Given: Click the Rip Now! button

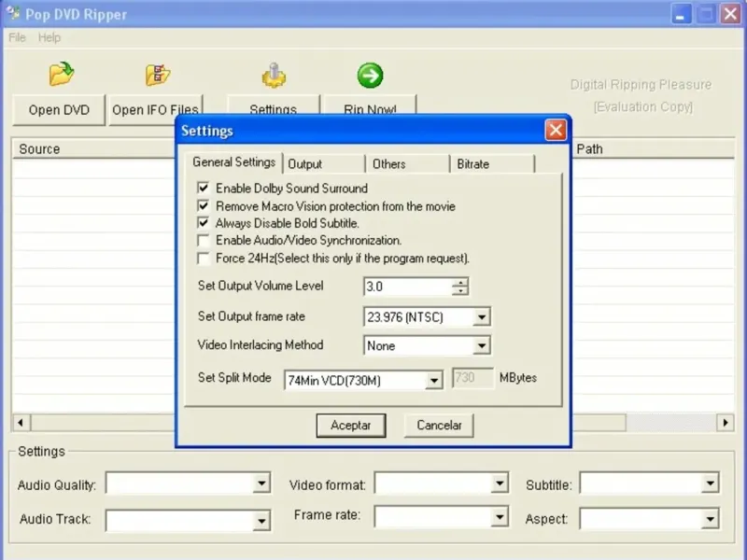Looking at the screenshot, I should tap(370, 105).
